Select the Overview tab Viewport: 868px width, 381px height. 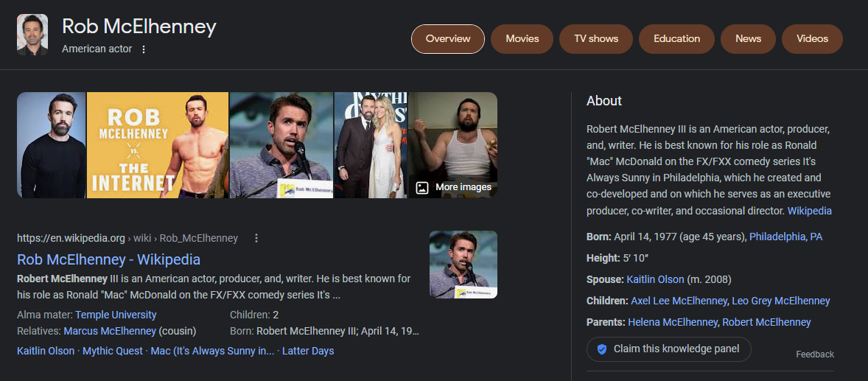pyautogui.click(x=448, y=39)
